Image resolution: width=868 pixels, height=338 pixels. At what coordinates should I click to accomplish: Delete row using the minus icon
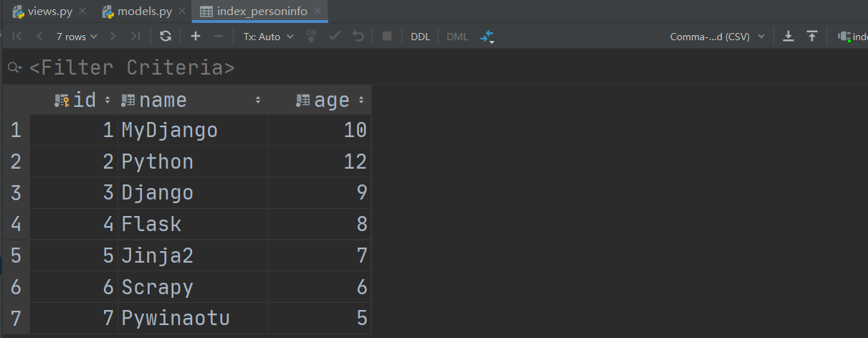[x=219, y=36]
